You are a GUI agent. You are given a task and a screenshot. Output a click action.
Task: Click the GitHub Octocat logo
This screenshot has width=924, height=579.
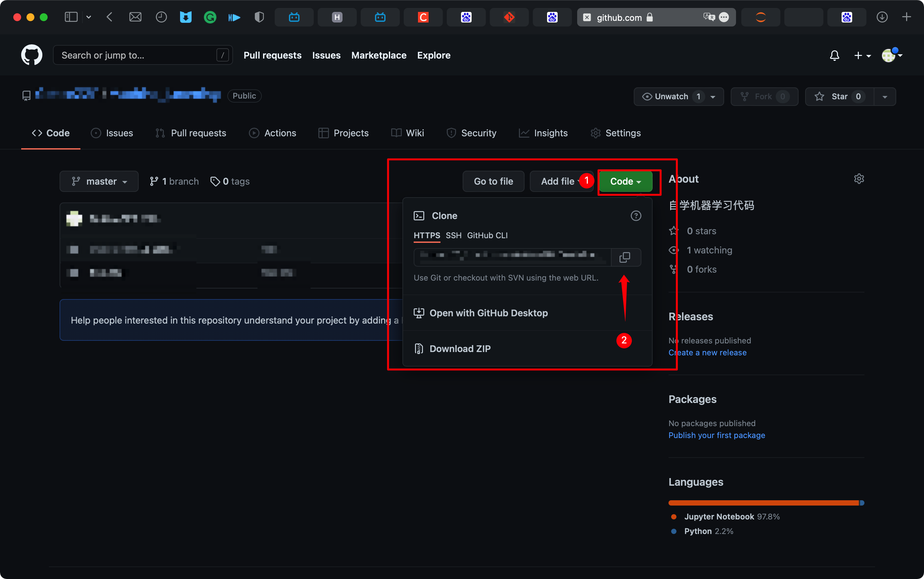point(31,55)
